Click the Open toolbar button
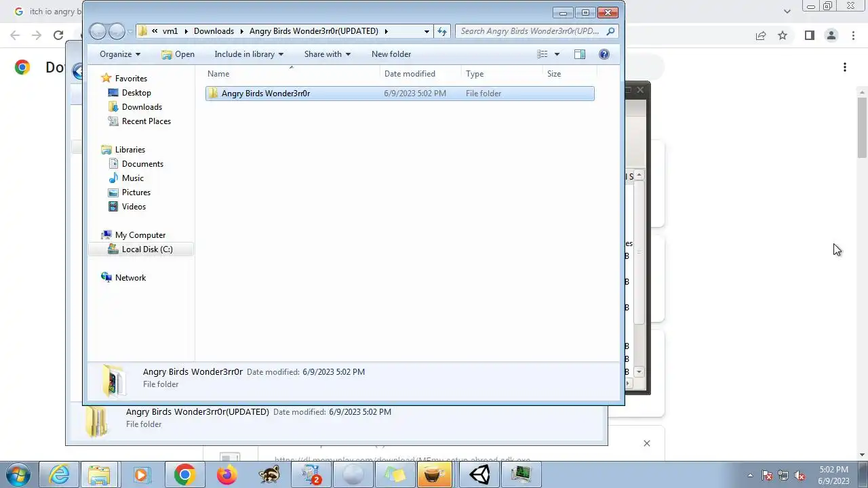Viewport: 868px width, 488px height. click(x=178, y=54)
